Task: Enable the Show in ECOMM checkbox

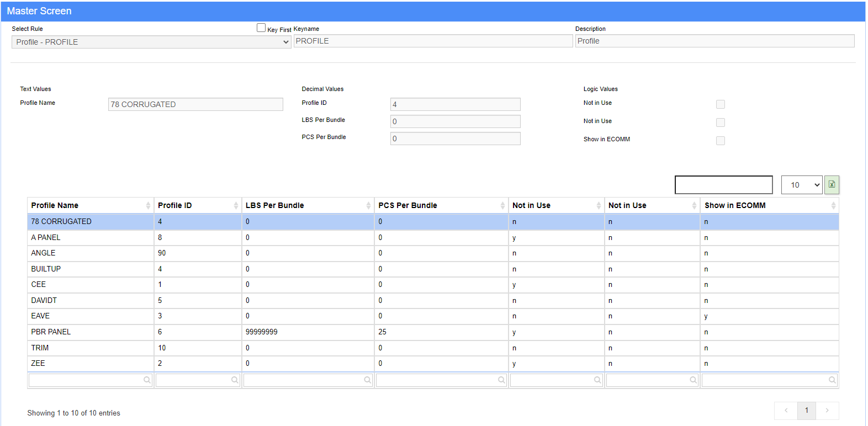Action: click(x=721, y=141)
